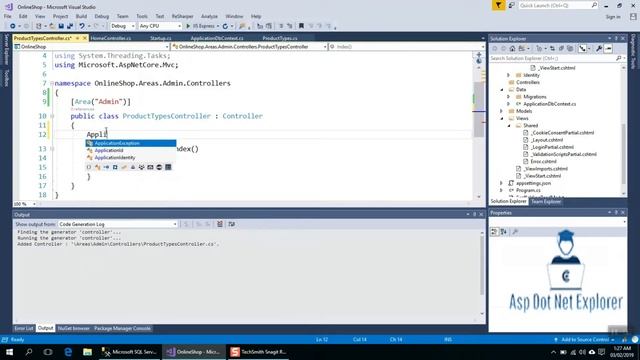Select ApplicationId in IntelliSense list

[x=131, y=151]
